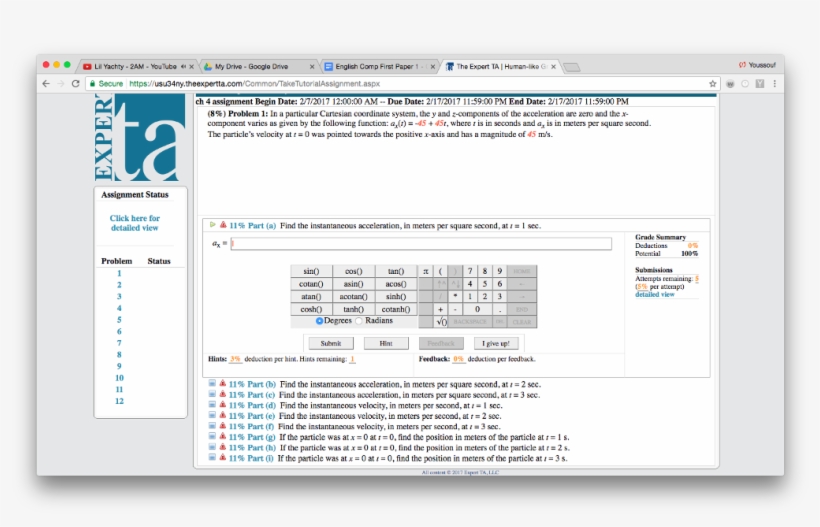The image size is (820, 527).
Task: Collapse Part (a) with the green triangle
Action: click(212, 226)
